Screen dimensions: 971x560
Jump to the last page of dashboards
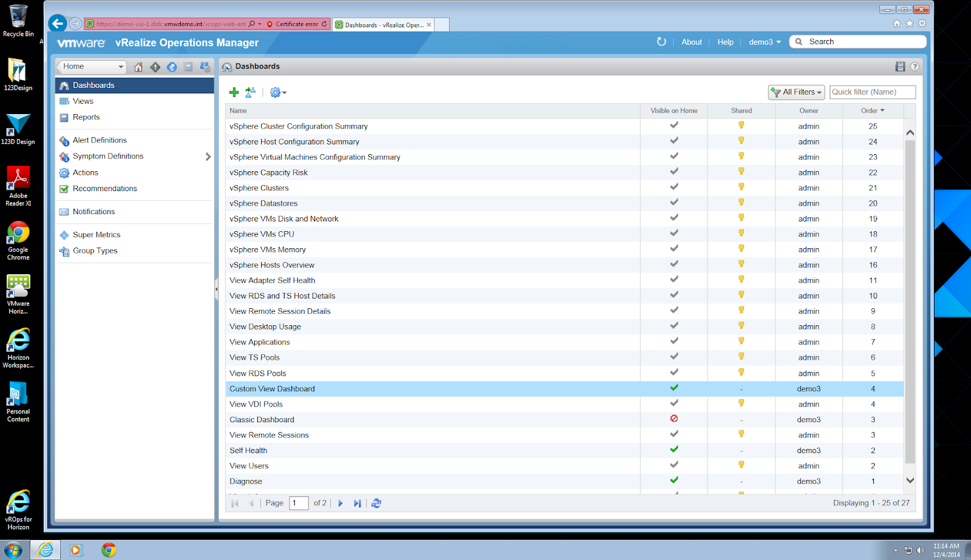coord(357,504)
